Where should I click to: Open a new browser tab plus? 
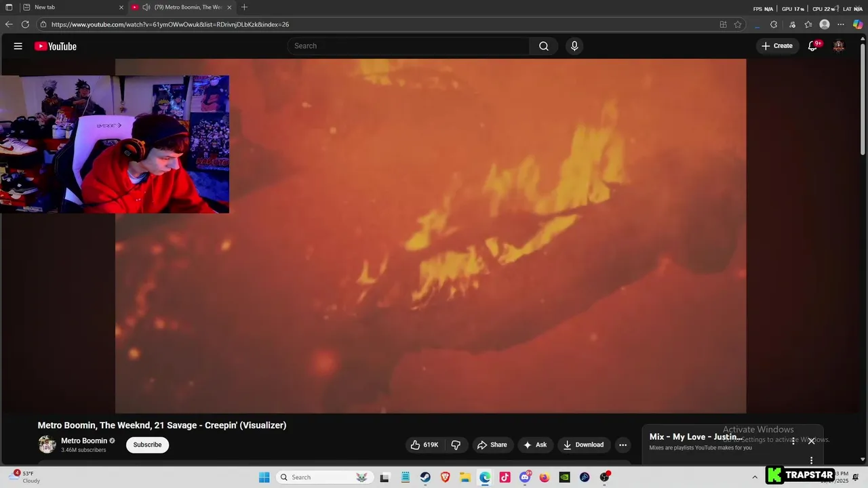pyautogui.click(x=244, y=7)
